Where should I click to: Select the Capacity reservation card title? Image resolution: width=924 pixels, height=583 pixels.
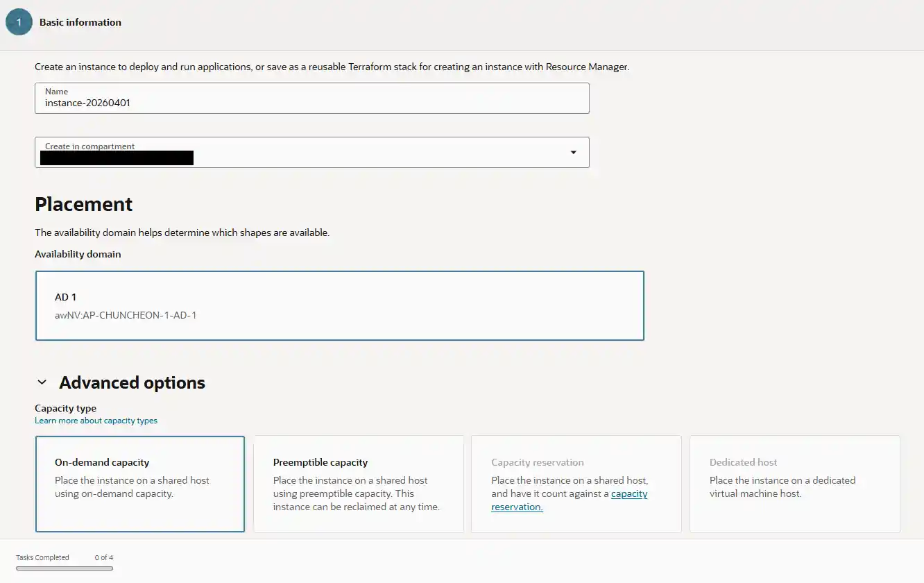coord(537,462)
